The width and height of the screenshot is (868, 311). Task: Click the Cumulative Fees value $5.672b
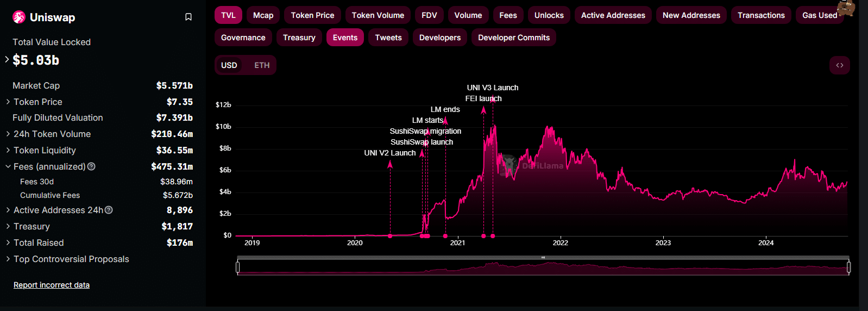[178, 195]
